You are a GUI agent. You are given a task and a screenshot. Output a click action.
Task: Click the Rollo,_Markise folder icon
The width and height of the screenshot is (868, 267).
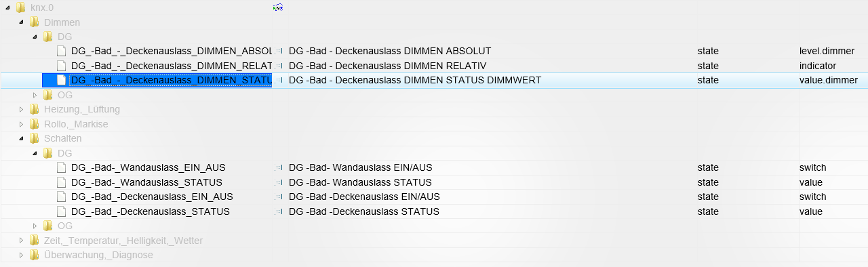34,124
